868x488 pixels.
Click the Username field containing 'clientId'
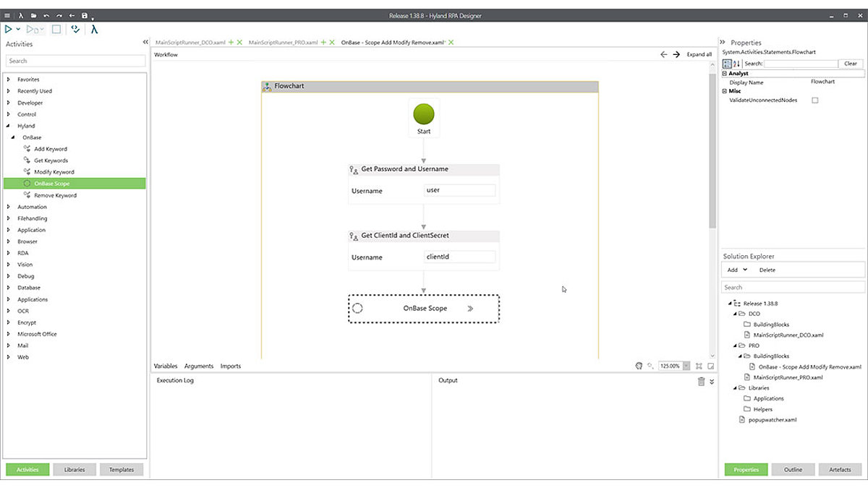click(x=460, y=257)
